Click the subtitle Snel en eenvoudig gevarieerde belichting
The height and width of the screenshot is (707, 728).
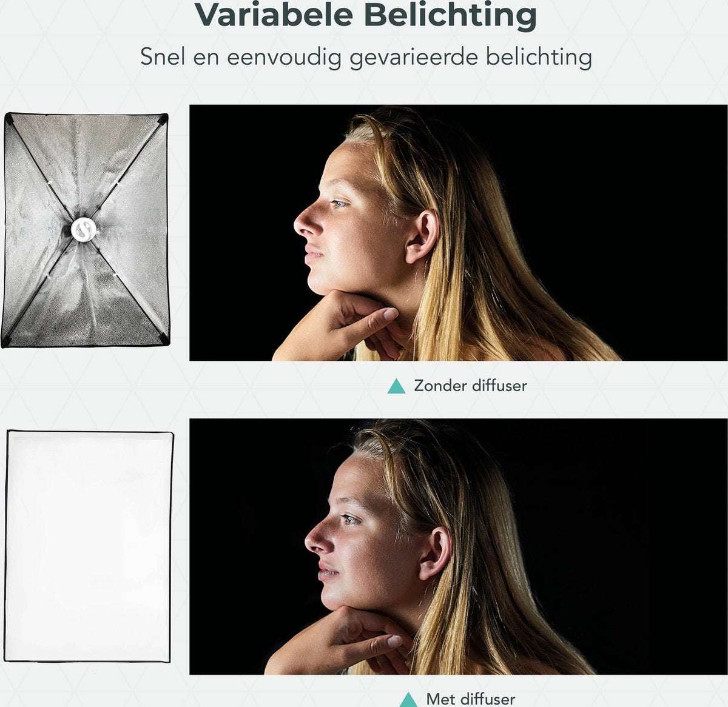pyautogui.click(x=366, y=58)
